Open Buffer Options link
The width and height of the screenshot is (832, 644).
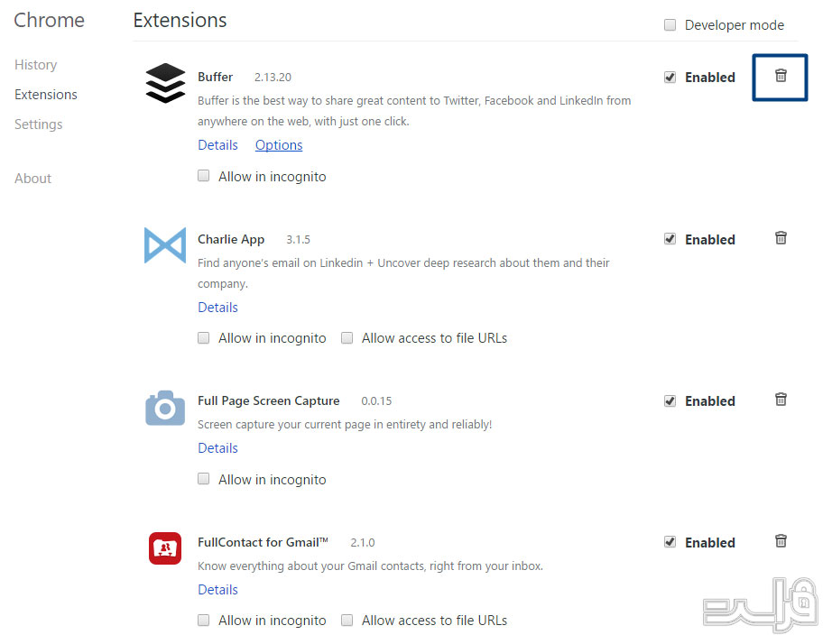(279, 145)
